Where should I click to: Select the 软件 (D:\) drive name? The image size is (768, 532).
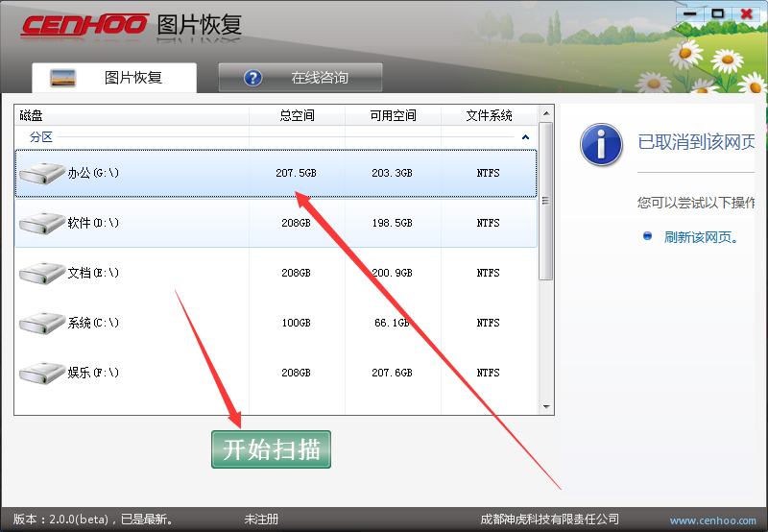93,223
